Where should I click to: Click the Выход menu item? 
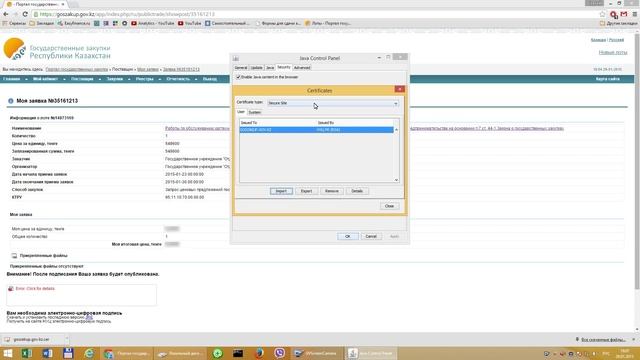click(x=210, y=79)
